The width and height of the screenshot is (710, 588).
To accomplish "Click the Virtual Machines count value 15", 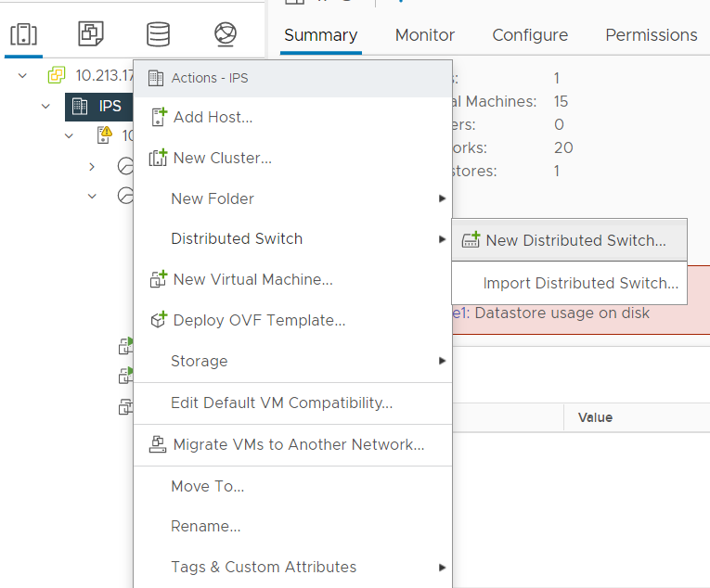I will tap(561, 101).
